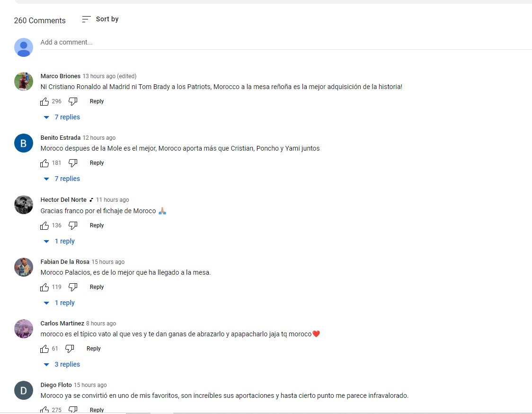Click comment text starting 'Moroco Palacios, es de'
Image resolution: width=532 pixels, height=414 pixels.
coord(125,272)
